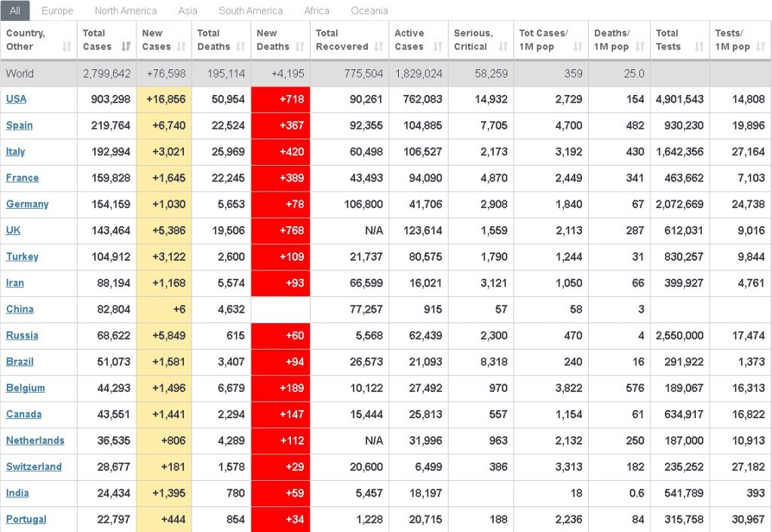Open the Belgium country link
772x532 pixels.
(25, 388)
